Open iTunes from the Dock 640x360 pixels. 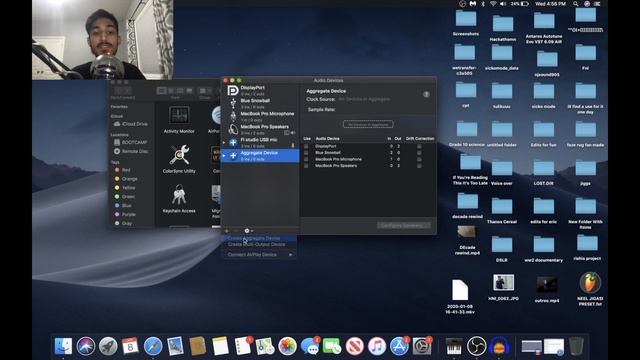377,346
